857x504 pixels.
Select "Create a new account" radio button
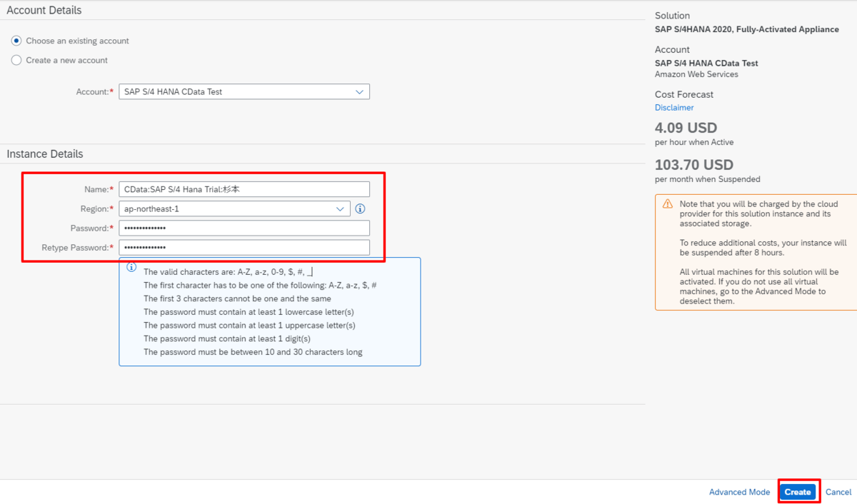click(x=16, y=61)
